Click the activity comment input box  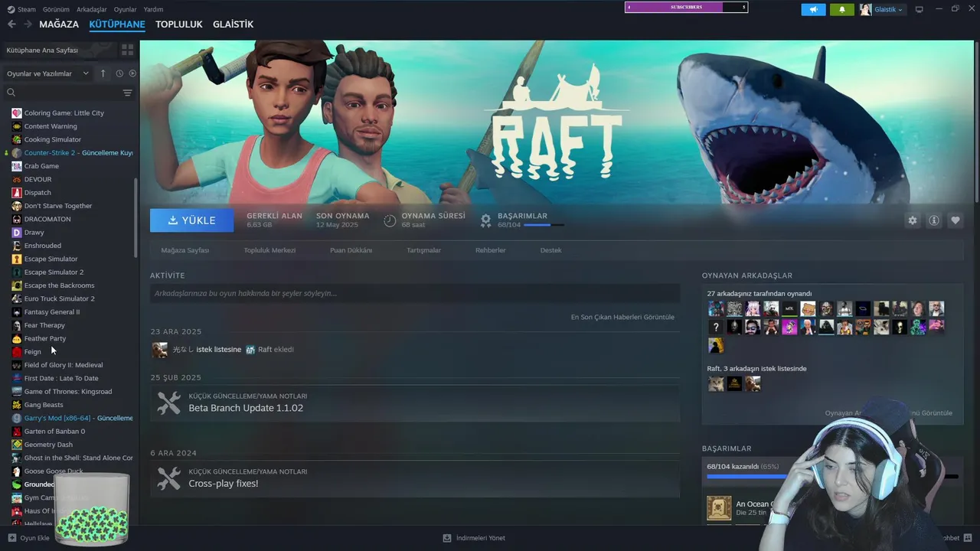415,293
